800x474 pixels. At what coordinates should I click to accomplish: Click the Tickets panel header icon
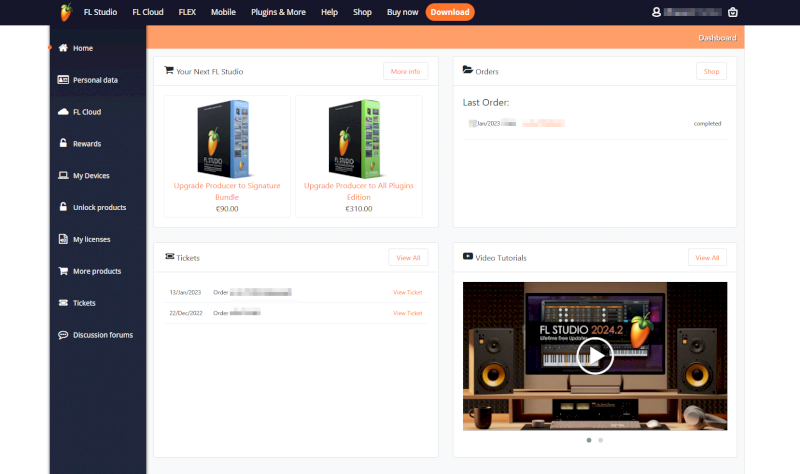[x=169, y=256]
